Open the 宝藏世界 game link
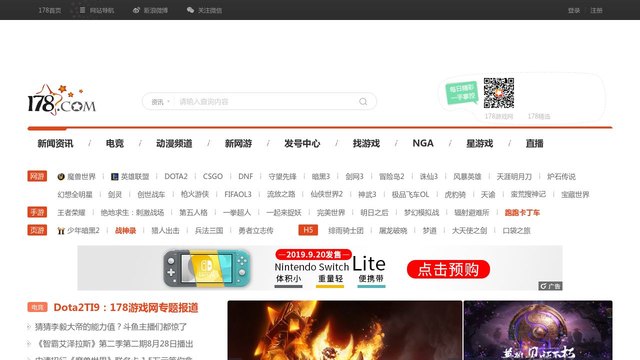This screenshot has height=360, width=640. (x=575, y=194)
